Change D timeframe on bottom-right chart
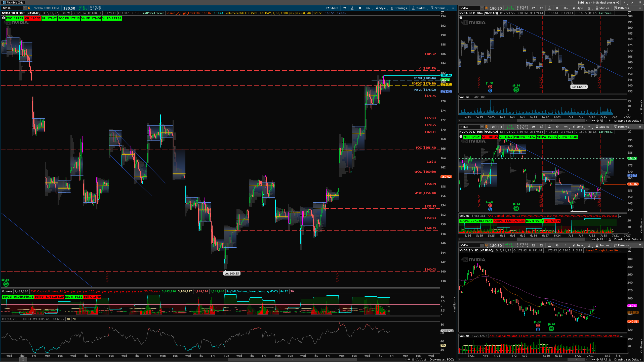Screen dimensions: 644x362 click(566, 245)
